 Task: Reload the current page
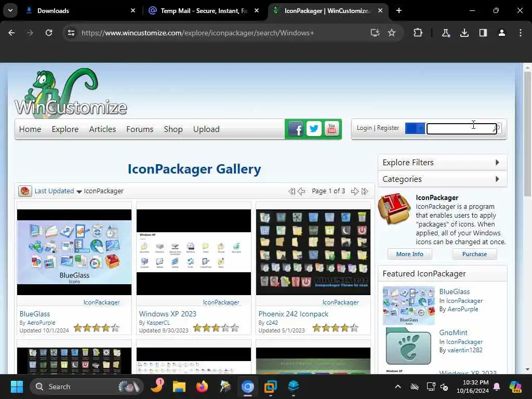point(49,33)
